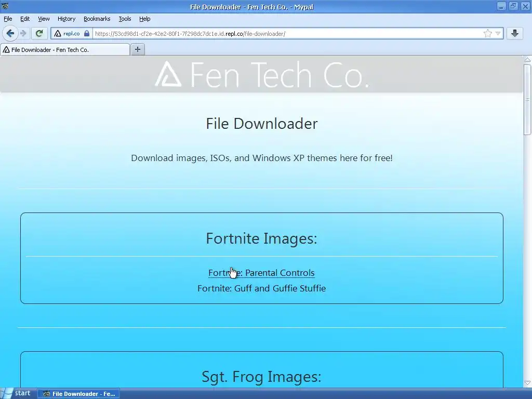Viewport: 532px width, 399px height.
Task: Open the View menu
Action: point(44,19)
